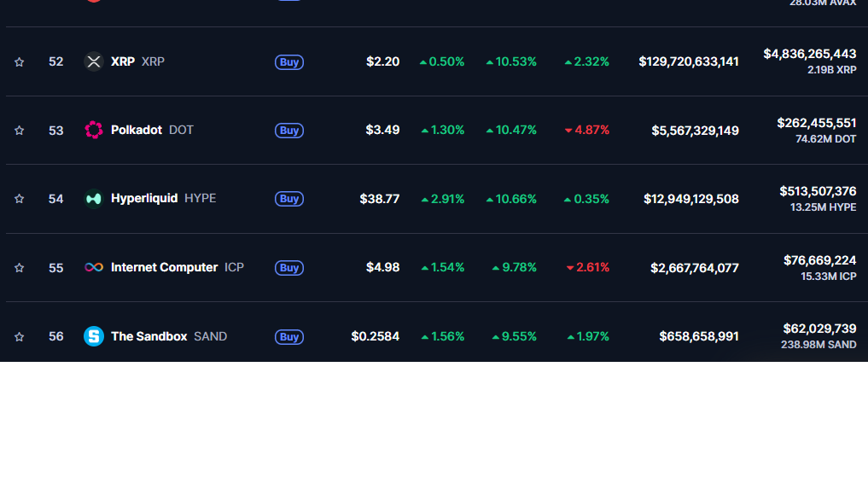Click the Internet Computer infinity logo

click(x=94, y=267)
